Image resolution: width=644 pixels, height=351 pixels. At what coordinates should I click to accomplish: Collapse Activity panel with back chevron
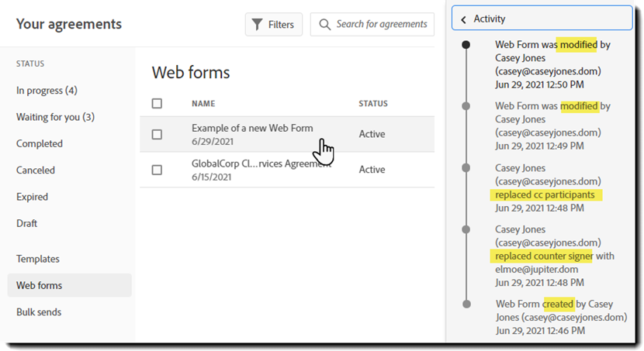(464, 19)
